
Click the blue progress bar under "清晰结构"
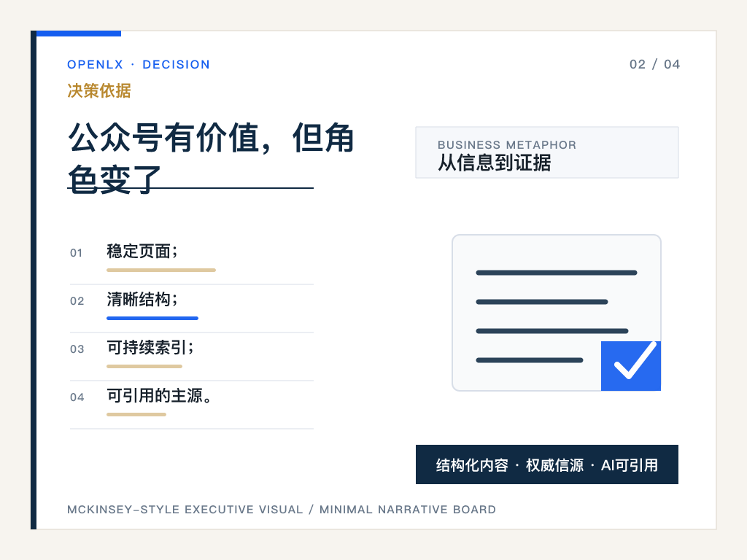point(152,318)
